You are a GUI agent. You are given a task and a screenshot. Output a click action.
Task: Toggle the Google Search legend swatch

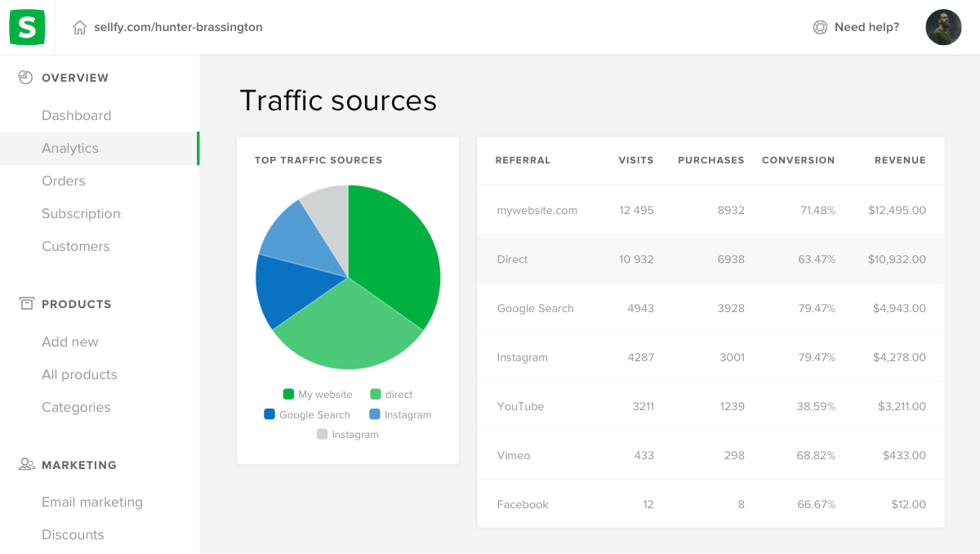269,414
